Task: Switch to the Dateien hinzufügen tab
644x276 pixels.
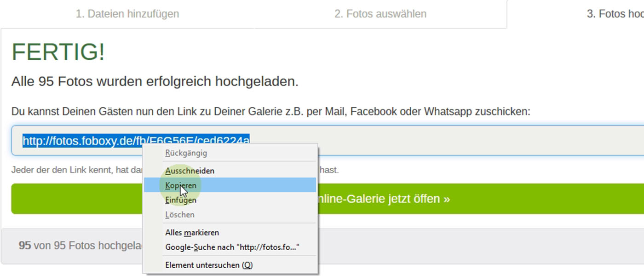Action: pos(127,14)
